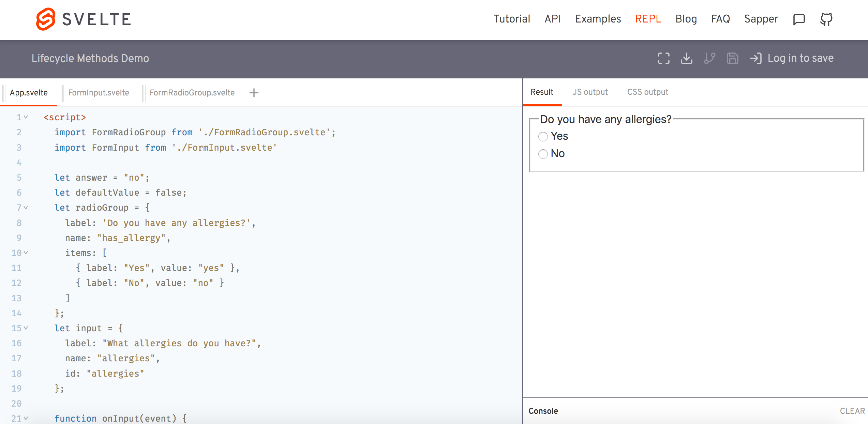Screen dimensions: 868x424
Task: Click the SVELTE wordmark text
Action: pyautogui.click(x=97, y=19)
